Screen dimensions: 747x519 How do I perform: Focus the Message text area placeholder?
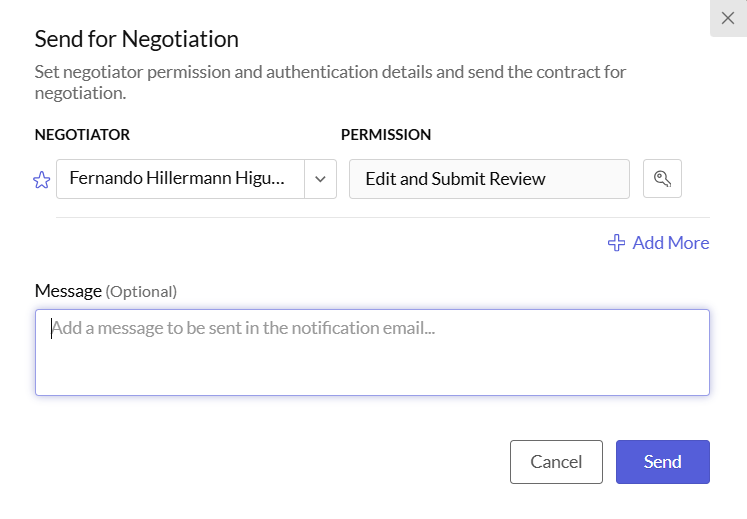243,328
